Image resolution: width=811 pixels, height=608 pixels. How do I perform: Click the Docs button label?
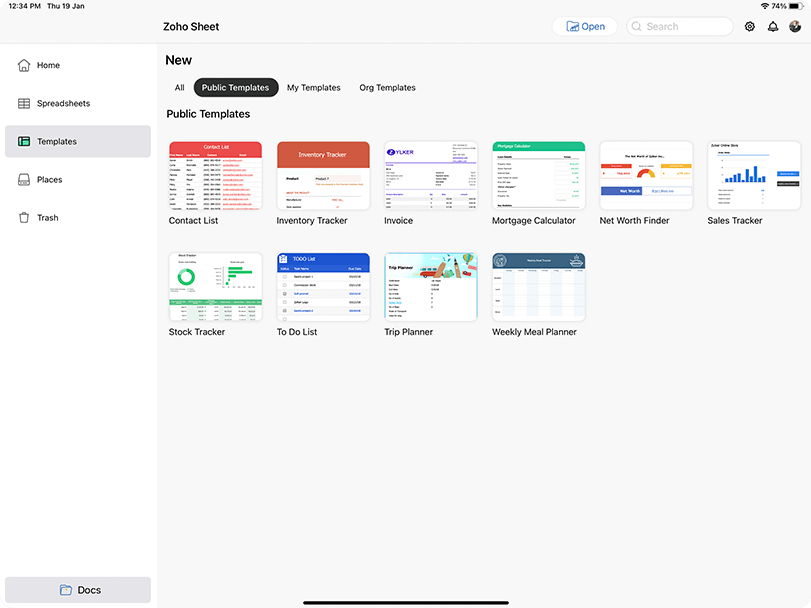(89, 590)
